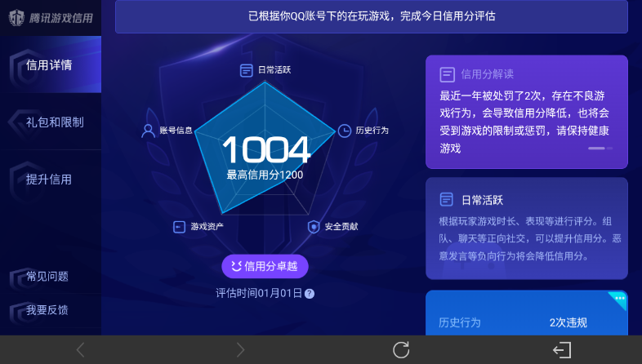Click the 评估时间01月01日 text
The width and height of the screenshot is (642, 364).
[x=259, y=293]
